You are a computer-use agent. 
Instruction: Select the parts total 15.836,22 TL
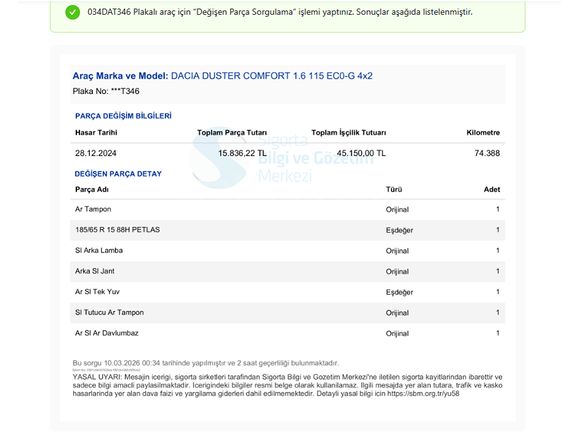point(242,153)
